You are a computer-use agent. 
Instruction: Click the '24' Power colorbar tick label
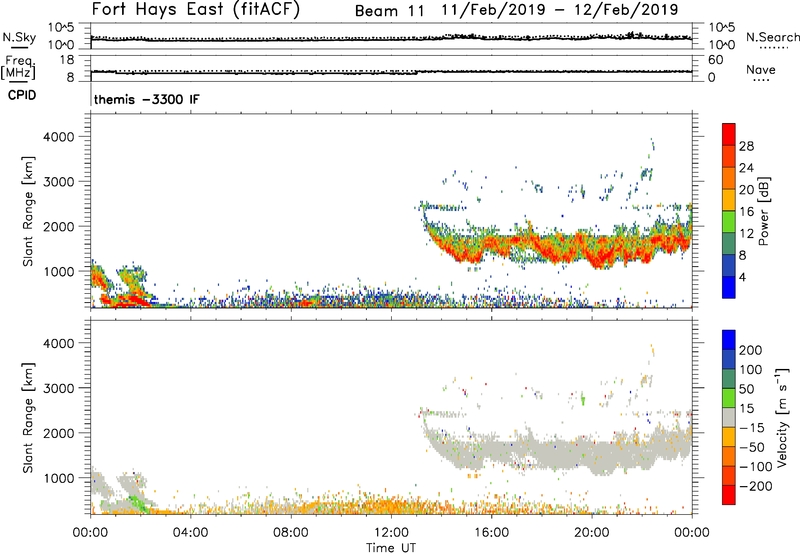pos(746,168)
